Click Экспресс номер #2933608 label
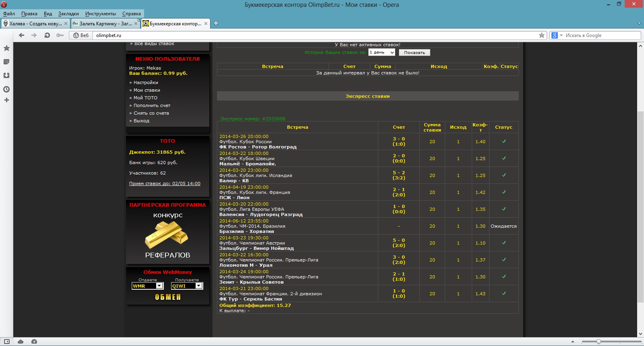Image resolution: width=644 pixels, height=346 pixels. (x=253, y=119)
